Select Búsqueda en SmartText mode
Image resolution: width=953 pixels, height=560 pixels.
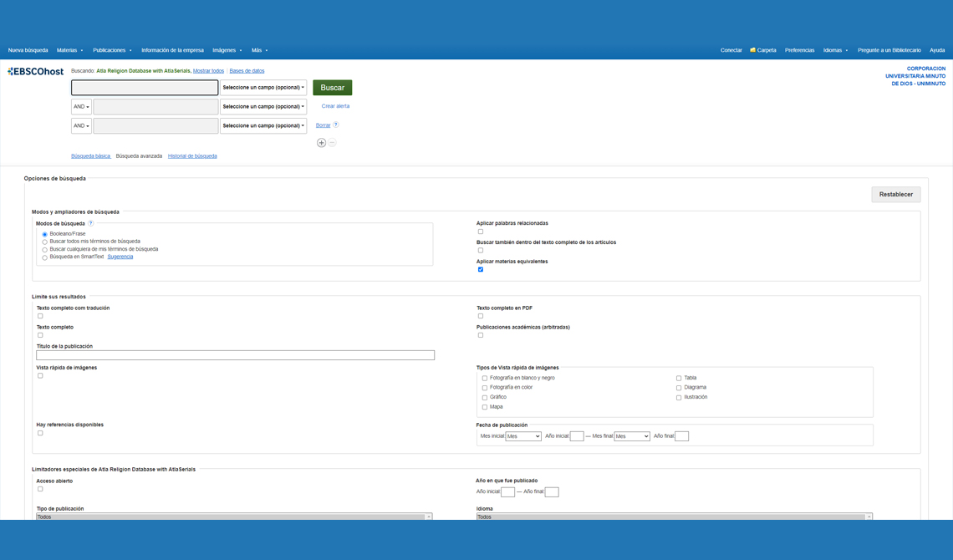(44, 257)
